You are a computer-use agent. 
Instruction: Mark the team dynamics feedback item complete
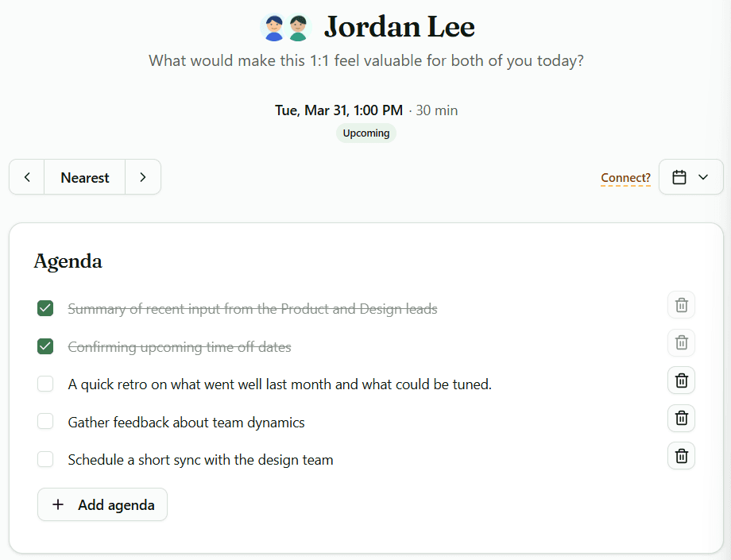point(45,421)
